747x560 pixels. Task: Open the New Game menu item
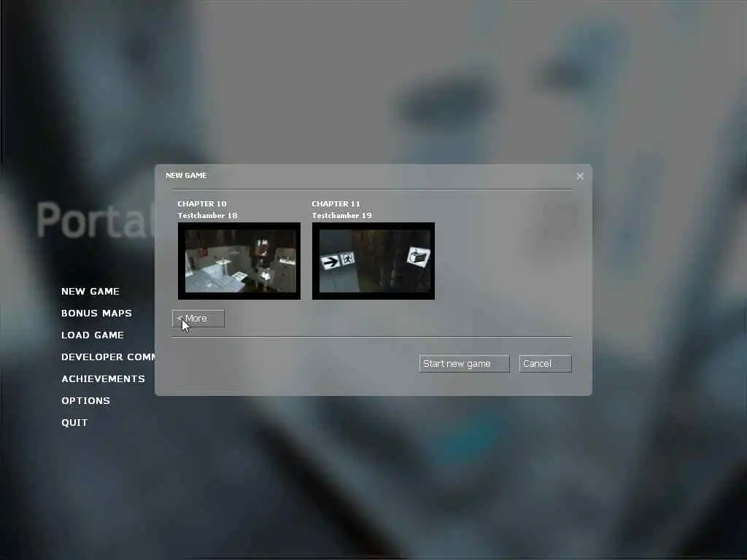coord(90,292)
